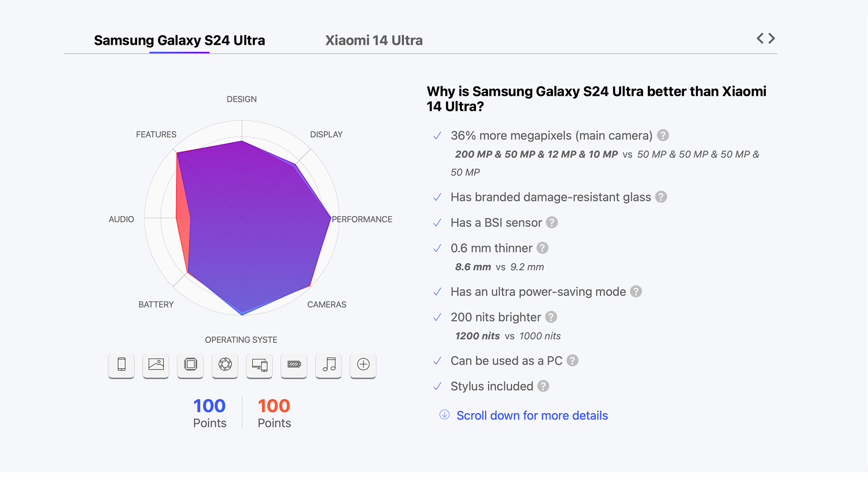Open help beside 200 nits brighter
868x485 pixels.
pyautogui.click(x=551, y=317)
